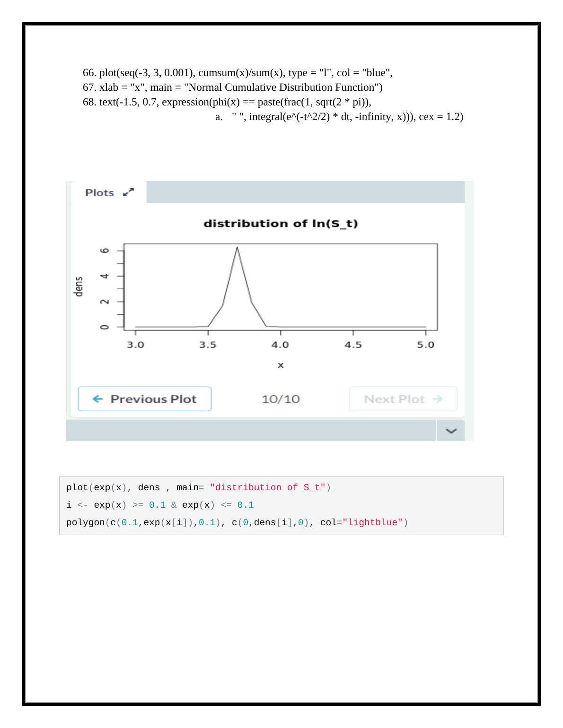This screenshot has height=728, width=563.
Task: Click code line 66 starting with plot(seq
Action: tap(238, 73)
